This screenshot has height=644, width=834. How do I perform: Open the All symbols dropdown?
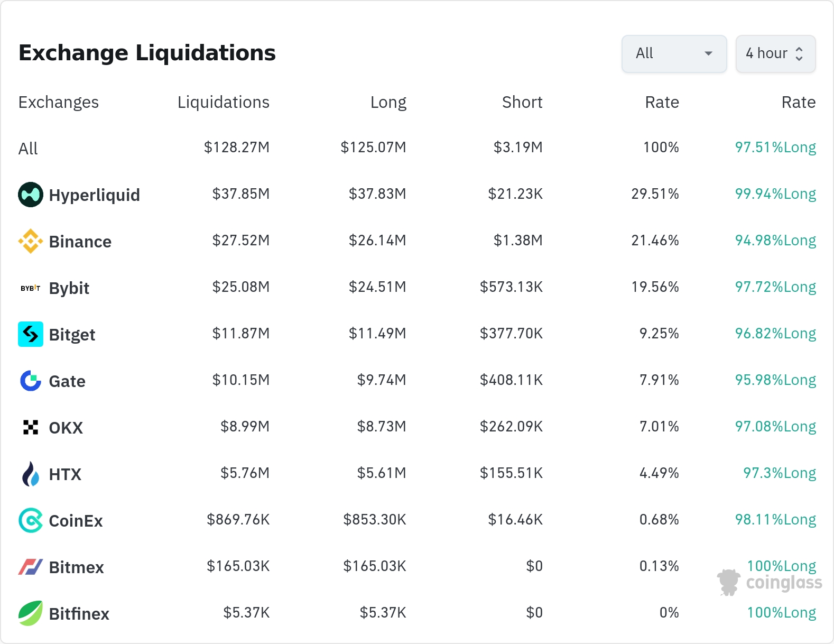click(x=674, y=53)
